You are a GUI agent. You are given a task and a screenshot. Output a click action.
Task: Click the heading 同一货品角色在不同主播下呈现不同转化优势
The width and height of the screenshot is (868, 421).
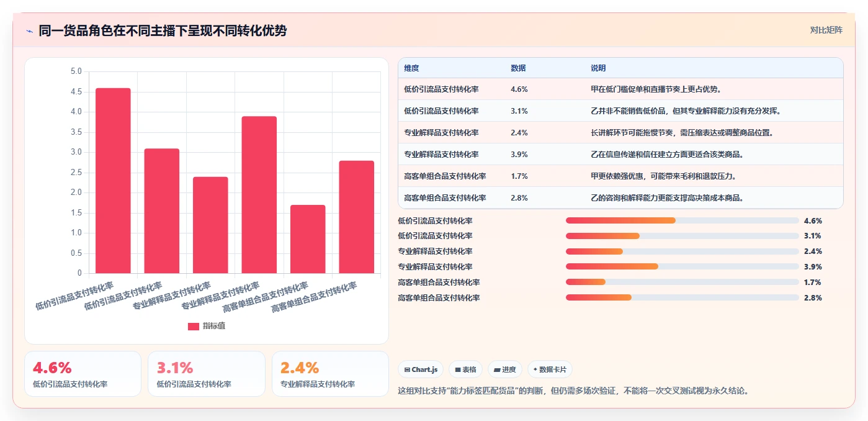(x=163, y=31)
